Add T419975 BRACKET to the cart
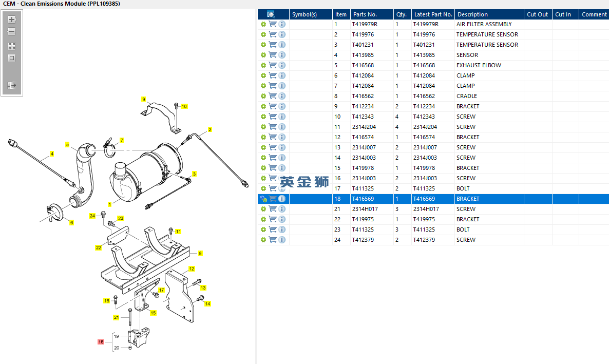This screenshot has height=364, width=609. 273,219
